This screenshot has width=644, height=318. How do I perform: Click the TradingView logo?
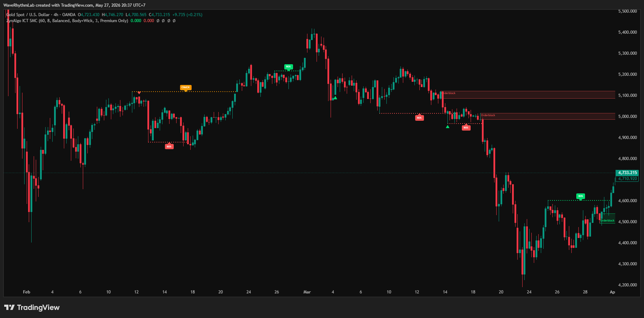[x=32, y=307]
